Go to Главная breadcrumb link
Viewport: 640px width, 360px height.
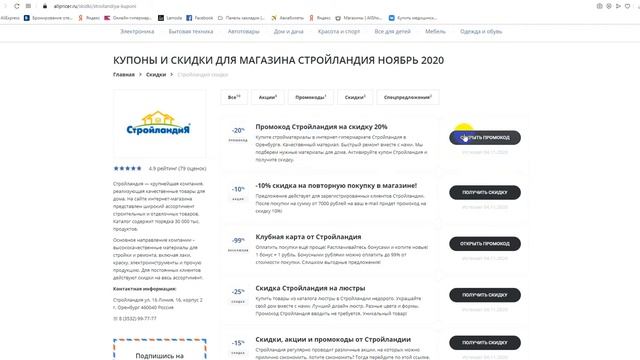click(x=124, y=75)
